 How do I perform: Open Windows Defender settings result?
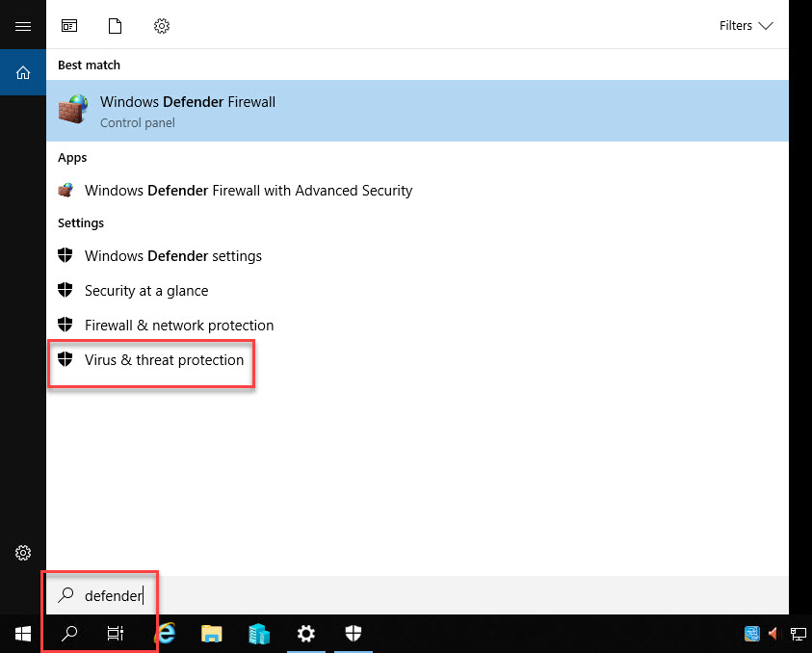point(172,256)
